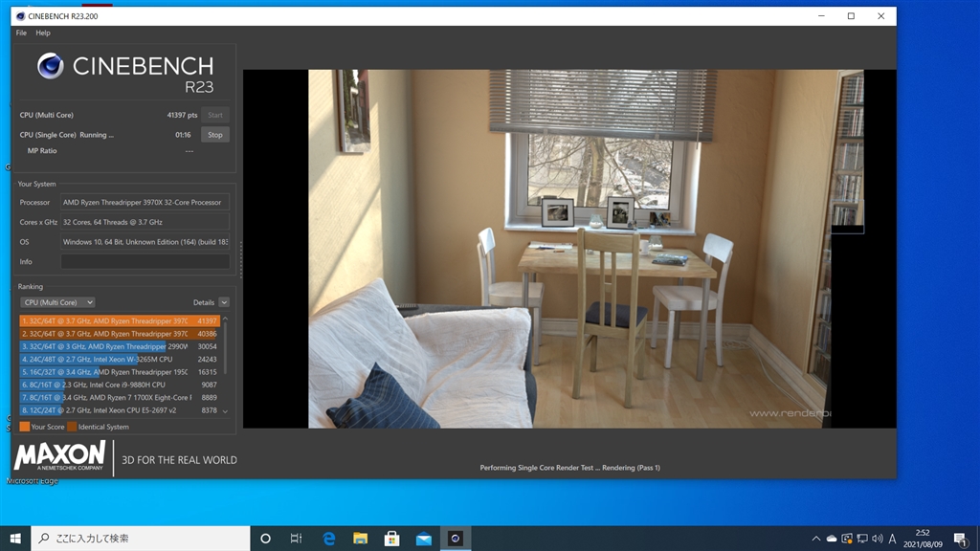Toggle the IME input mode A indicator
This screenshot has width=980, height=551.
pyautogui.click(x=893, y=539)
